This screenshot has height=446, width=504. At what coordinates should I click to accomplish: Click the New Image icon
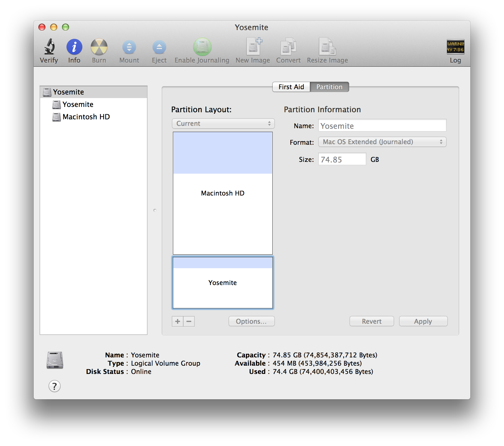[254, 46]
